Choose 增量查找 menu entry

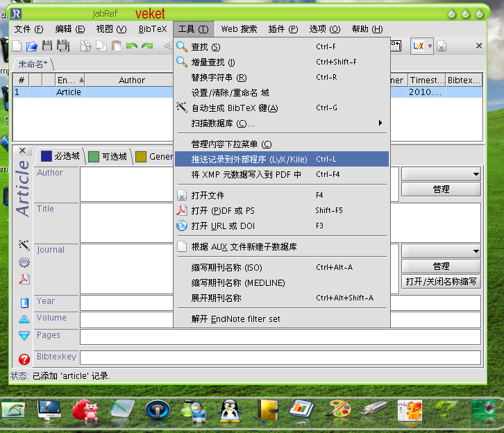(282, 62)
